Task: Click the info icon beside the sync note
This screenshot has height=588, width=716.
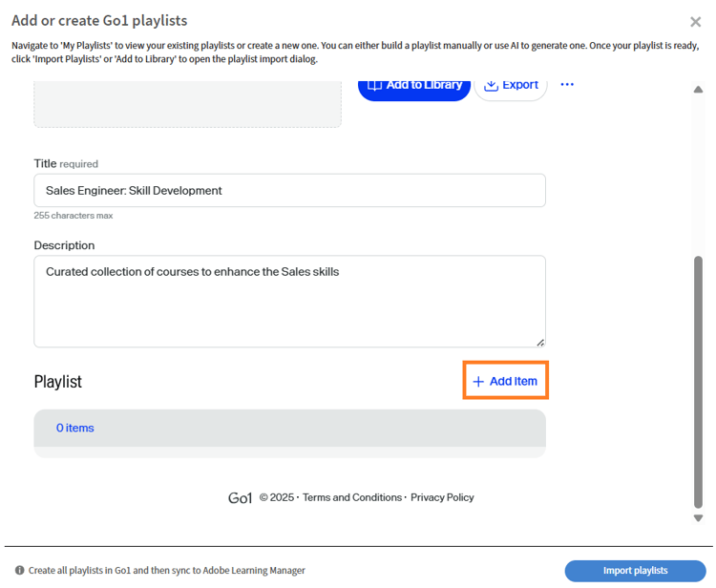Action: click(x=18, y=571)
